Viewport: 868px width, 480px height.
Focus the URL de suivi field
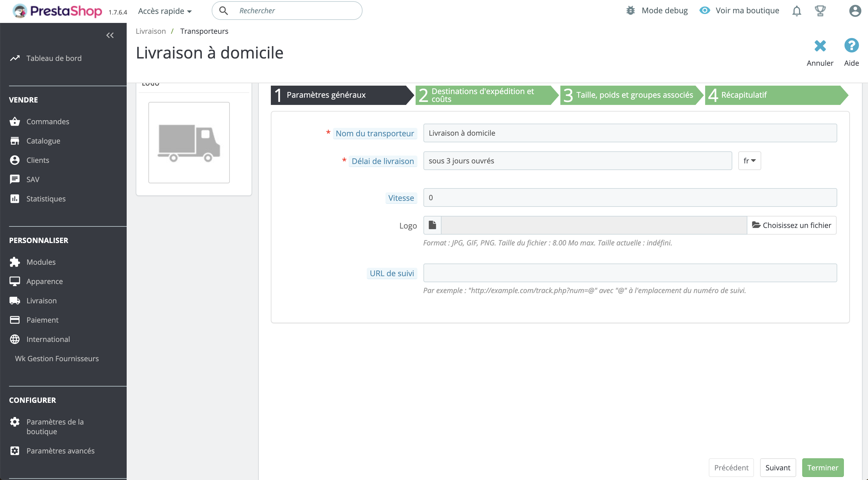coord(630,273)
